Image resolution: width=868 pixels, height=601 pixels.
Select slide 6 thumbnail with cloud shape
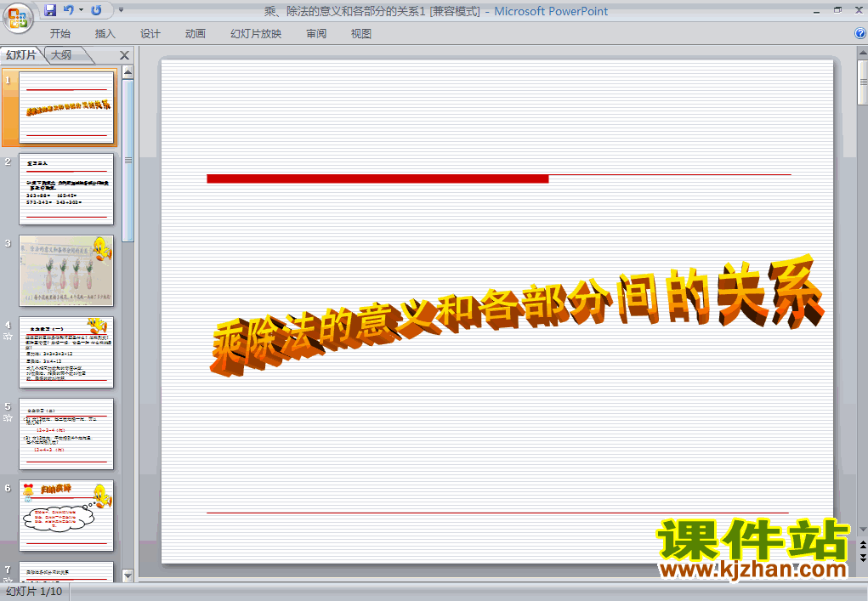point(66,516)
